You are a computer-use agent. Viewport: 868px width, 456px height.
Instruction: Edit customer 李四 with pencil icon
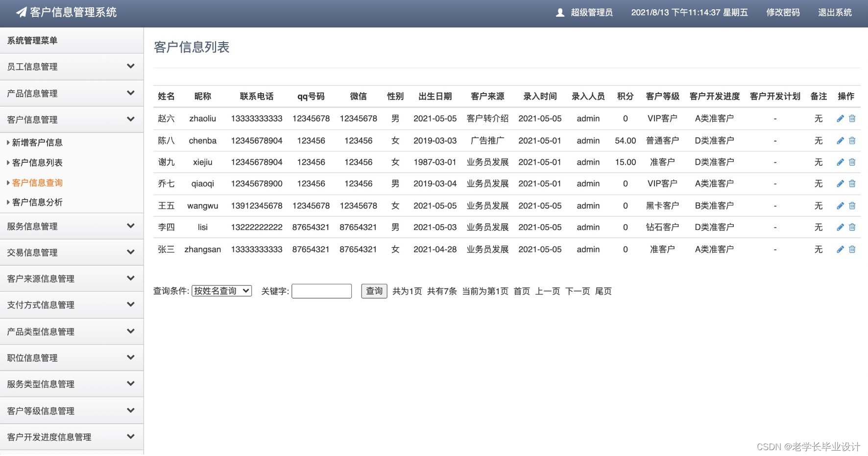[840, 227]
